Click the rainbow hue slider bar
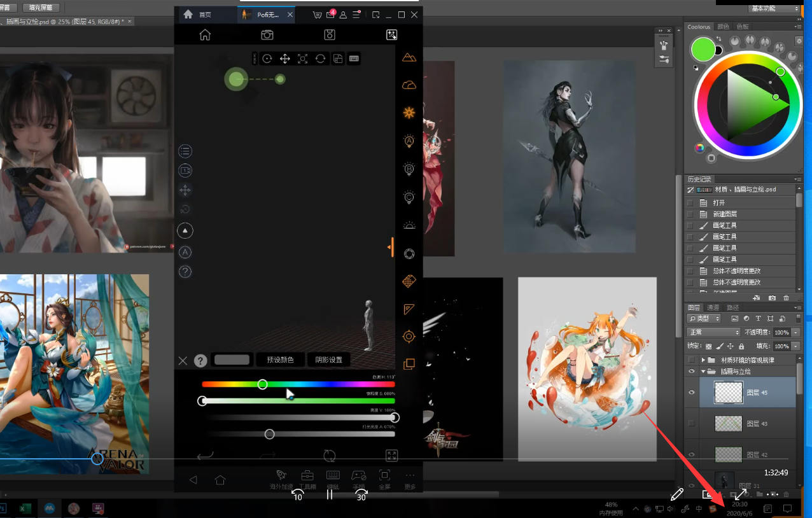 click(x=331, y=384)
